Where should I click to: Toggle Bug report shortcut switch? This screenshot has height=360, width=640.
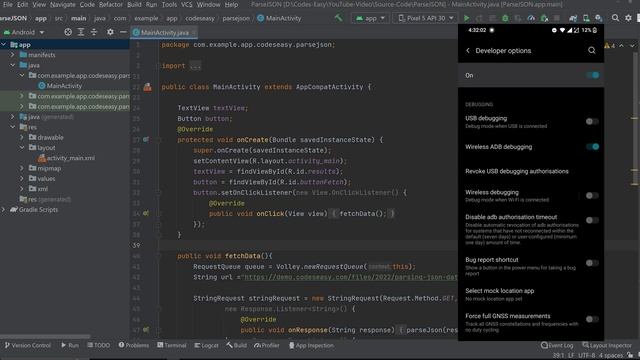tap(592, 263)
